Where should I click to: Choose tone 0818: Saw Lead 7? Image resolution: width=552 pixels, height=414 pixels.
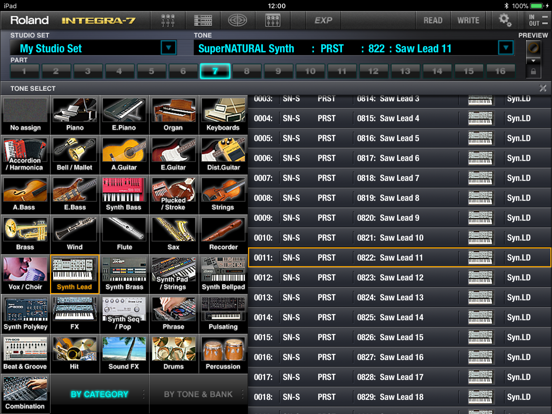click(400, 178)
